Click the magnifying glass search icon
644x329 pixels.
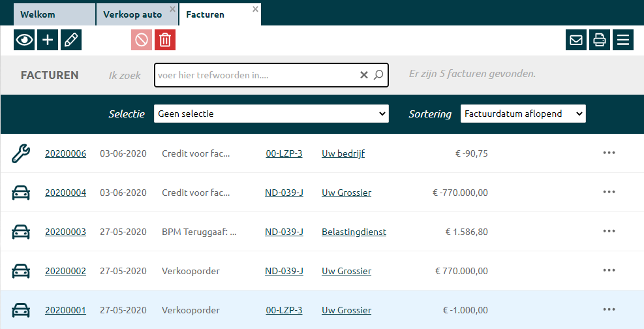(x=378, y=75)
